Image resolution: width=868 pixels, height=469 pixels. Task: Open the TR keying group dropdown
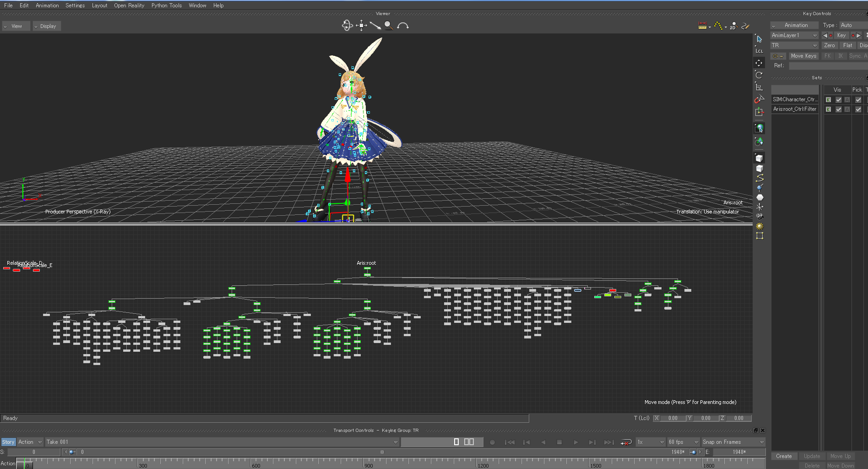tap(794, 45)
